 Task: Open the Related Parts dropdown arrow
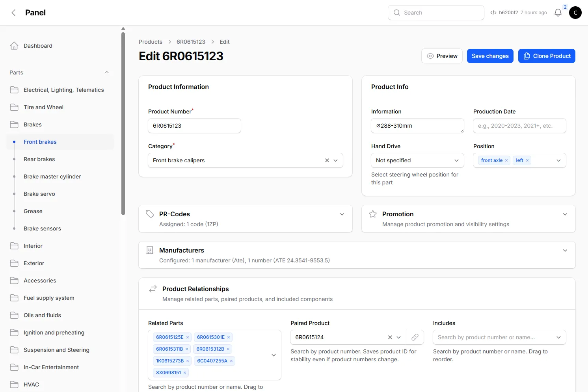(x=274, y=355)
